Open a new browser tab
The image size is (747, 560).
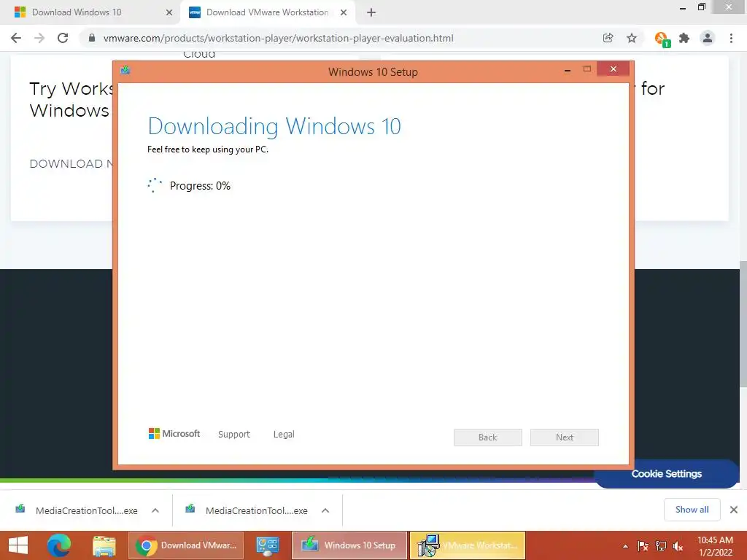371,12
